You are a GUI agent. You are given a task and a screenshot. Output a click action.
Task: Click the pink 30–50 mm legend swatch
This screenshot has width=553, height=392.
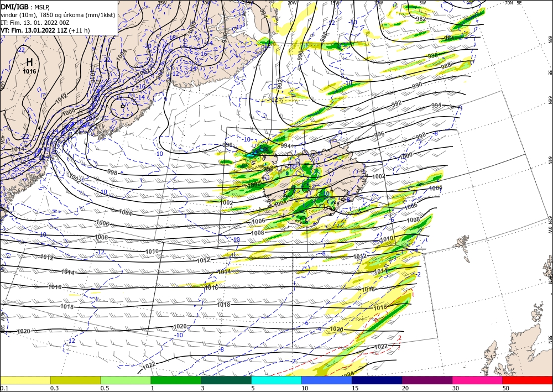click(x=478, y=380)
